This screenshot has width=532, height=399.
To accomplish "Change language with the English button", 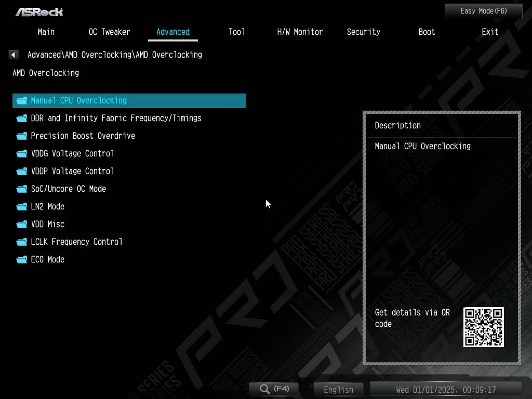I will [x=338, y=390].
